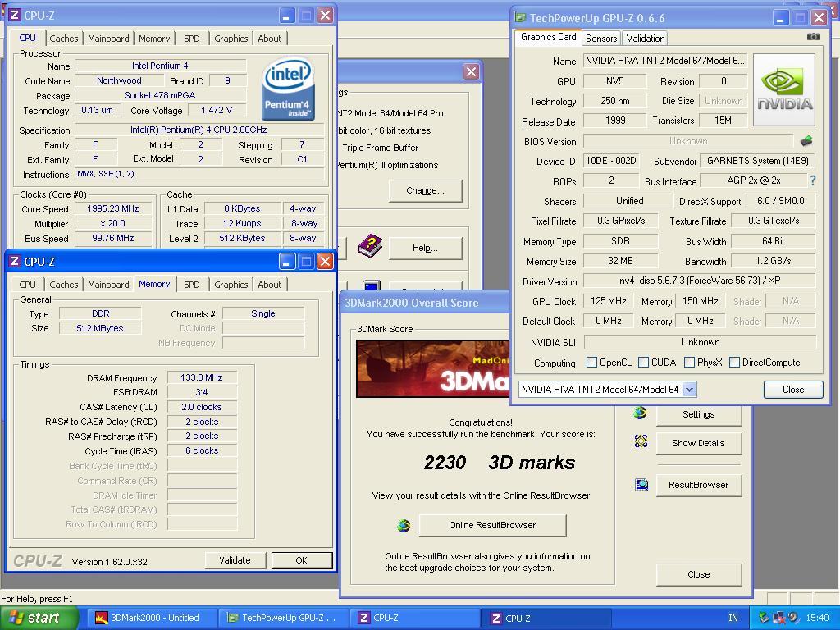Open the SPD tab in top CPU-Z window

click(191, 39)
